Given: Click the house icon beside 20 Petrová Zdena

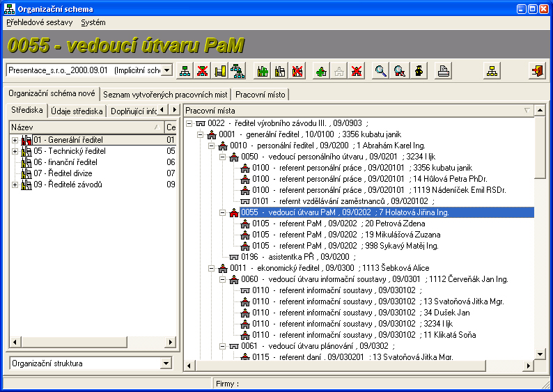Looking at the screenshot, I should (x=245, y=224).
